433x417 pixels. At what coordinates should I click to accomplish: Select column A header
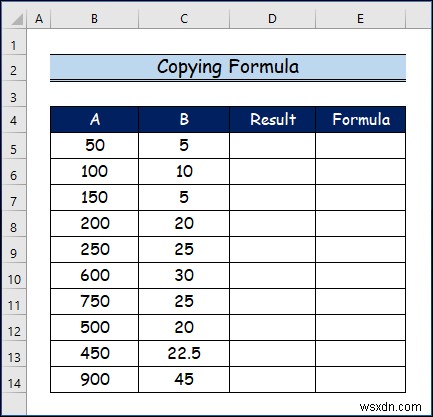tap(39, 19)
